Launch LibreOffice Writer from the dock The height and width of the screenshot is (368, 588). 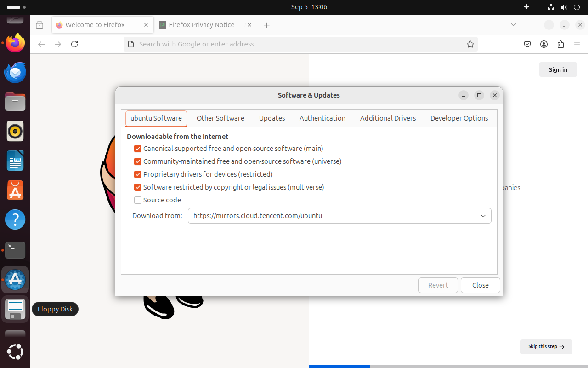[15, 161]
